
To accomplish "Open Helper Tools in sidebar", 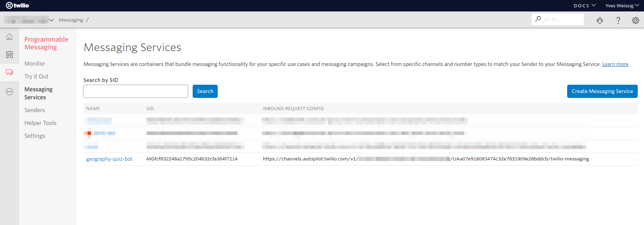I will tap(40, 123).
